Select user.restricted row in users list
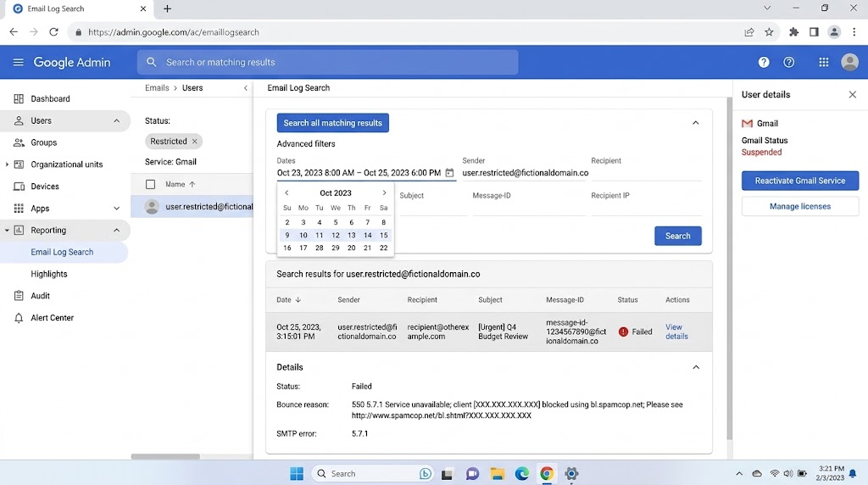Viewport: 868px width, 485px height. (x=192, y=207)
